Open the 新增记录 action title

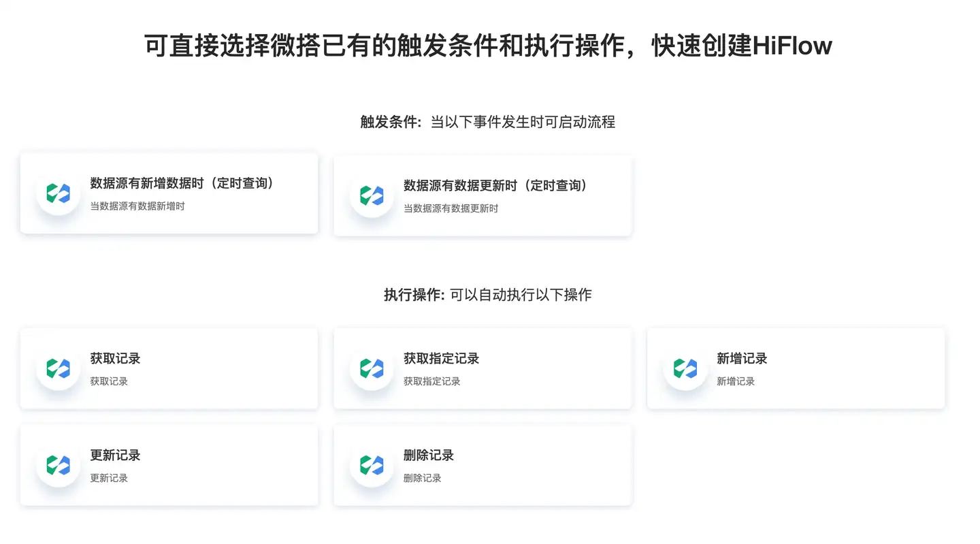coord(742,359)
